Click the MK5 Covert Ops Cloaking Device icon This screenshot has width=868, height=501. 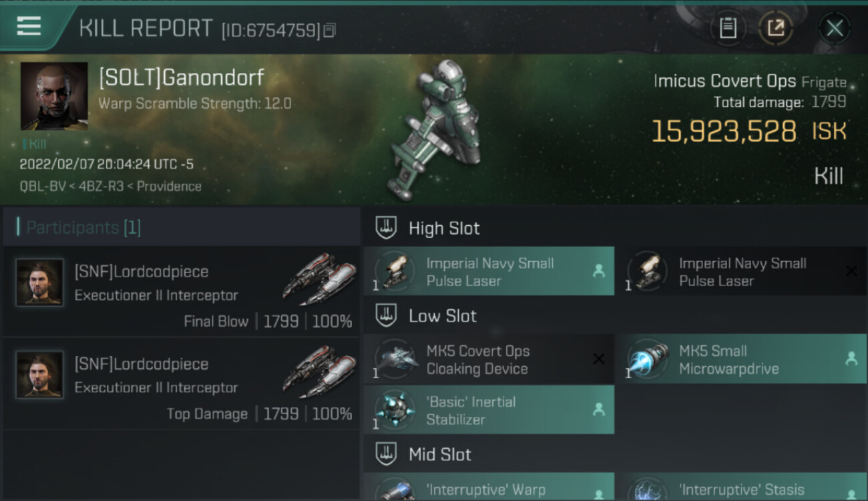(397, 359)
